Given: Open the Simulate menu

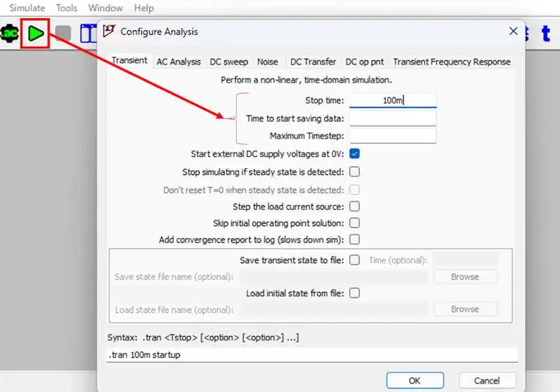Looking at the screenshot, I should coord(27,8).
